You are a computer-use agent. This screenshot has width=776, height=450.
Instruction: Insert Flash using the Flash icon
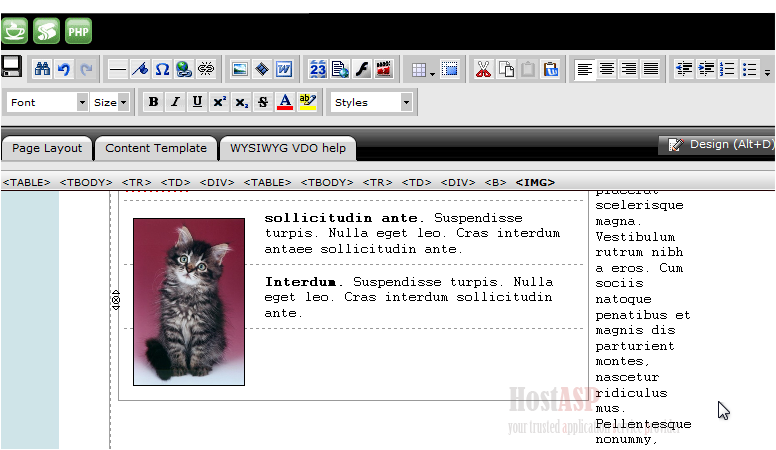tap(362, 69)
